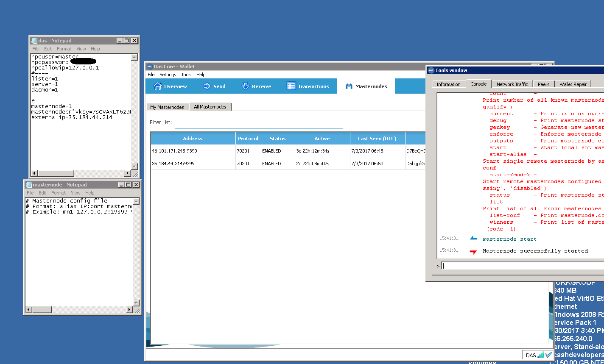
Task: Click the DAS unit label in status bar
Action: (531, 355)
